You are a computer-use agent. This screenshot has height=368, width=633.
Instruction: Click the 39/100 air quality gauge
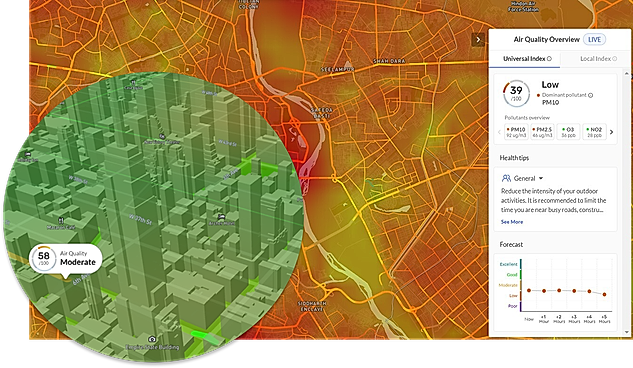tap(516, 94)
